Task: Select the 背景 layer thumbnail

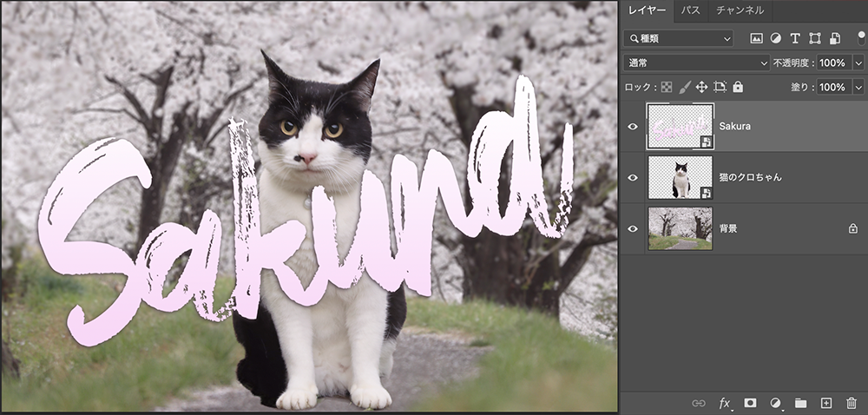Action: (681, 228)
